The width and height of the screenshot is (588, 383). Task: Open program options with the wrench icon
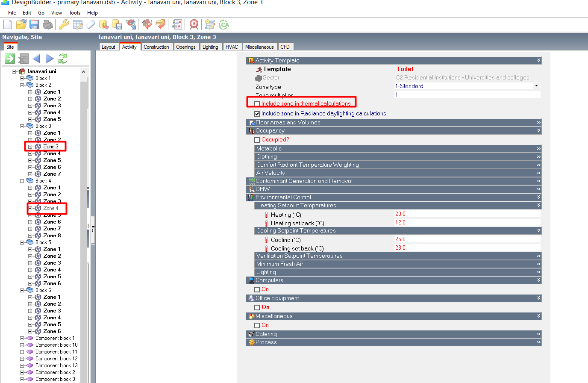pos(64,24)
